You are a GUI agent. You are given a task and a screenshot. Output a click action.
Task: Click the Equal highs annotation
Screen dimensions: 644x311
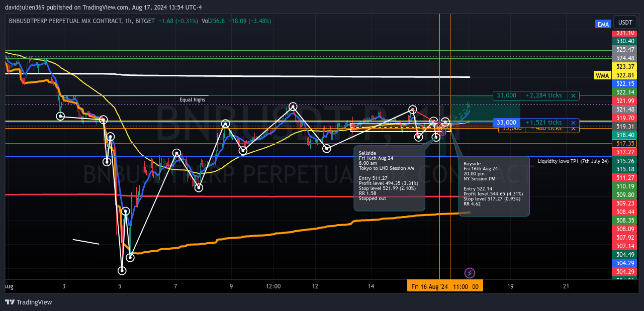193,99
